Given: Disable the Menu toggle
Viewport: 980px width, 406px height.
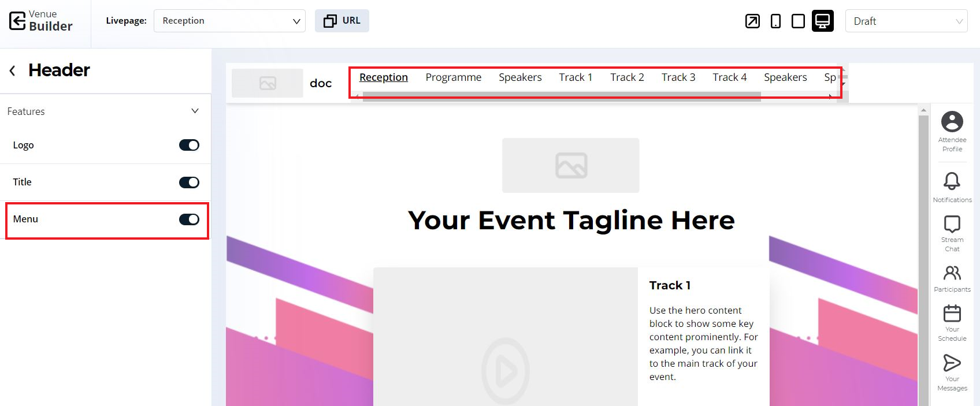Looking at the screenshot, I should (189, 219).
